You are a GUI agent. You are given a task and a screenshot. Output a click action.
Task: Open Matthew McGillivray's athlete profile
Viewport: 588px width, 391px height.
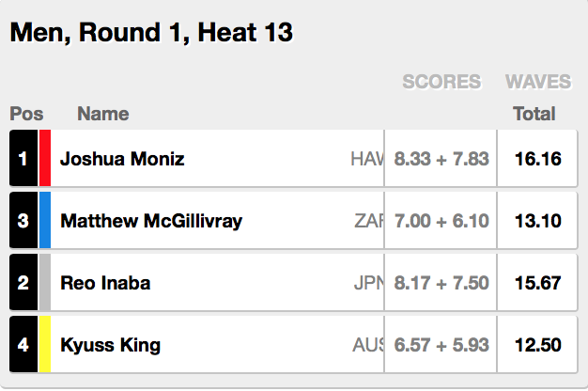point(151,222)
